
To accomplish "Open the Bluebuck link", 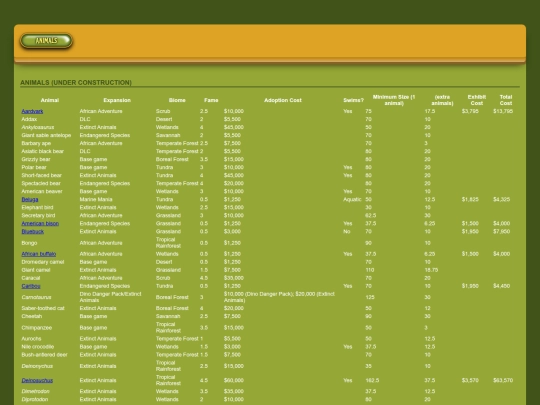I will coord(32,231).
